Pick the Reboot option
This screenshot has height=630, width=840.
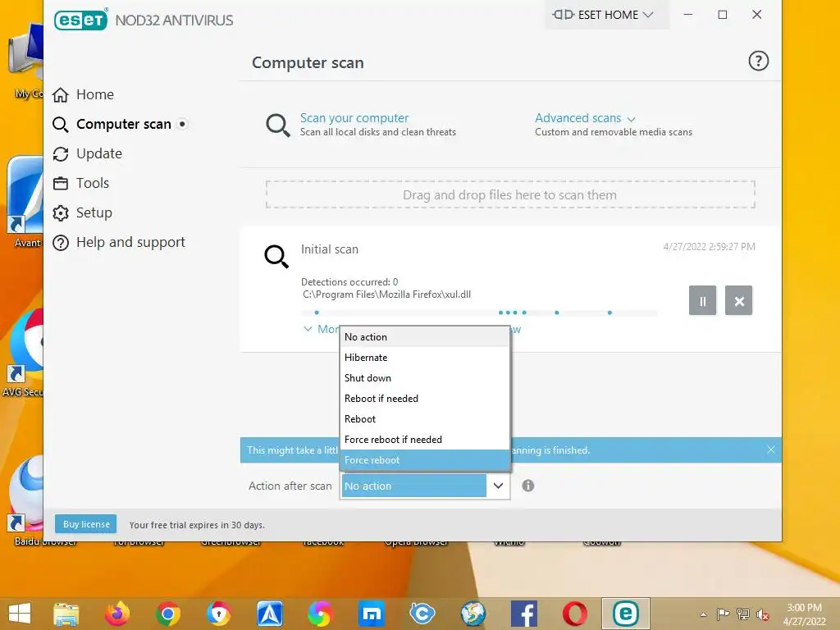pyautogui.click(x=425, y=419)
